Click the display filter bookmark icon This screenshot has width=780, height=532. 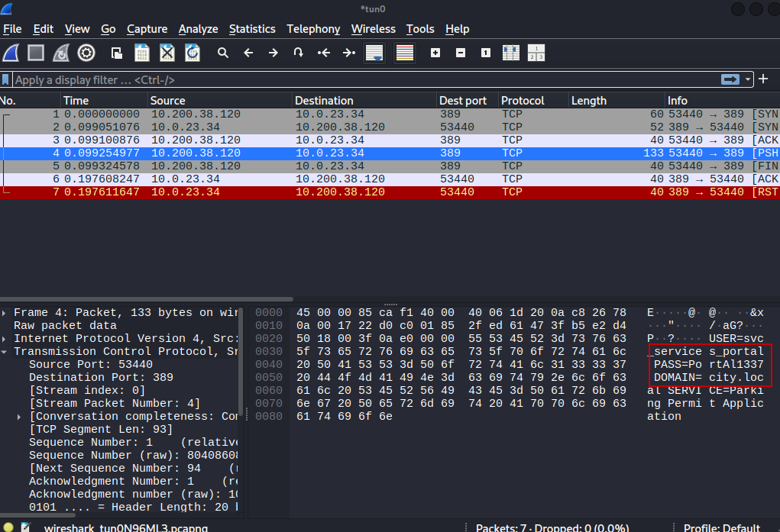pyautogui.click(x=6, y=79)
